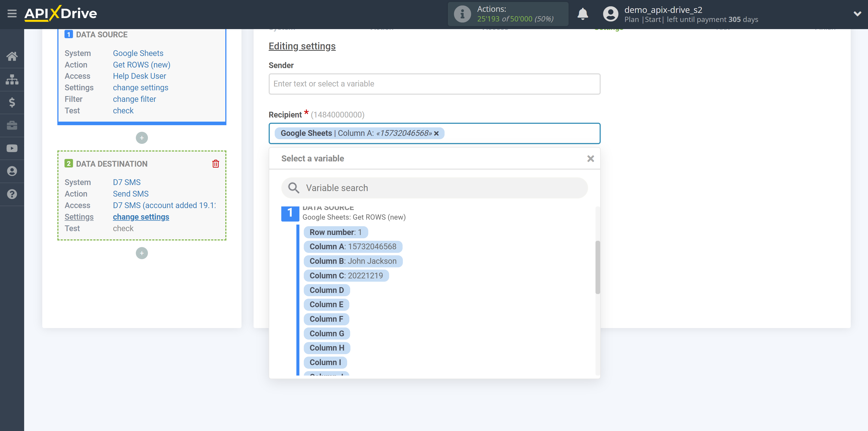Click change settings link in DATA SOURCE
Screen dimensions: 868x431
[139, 88]
